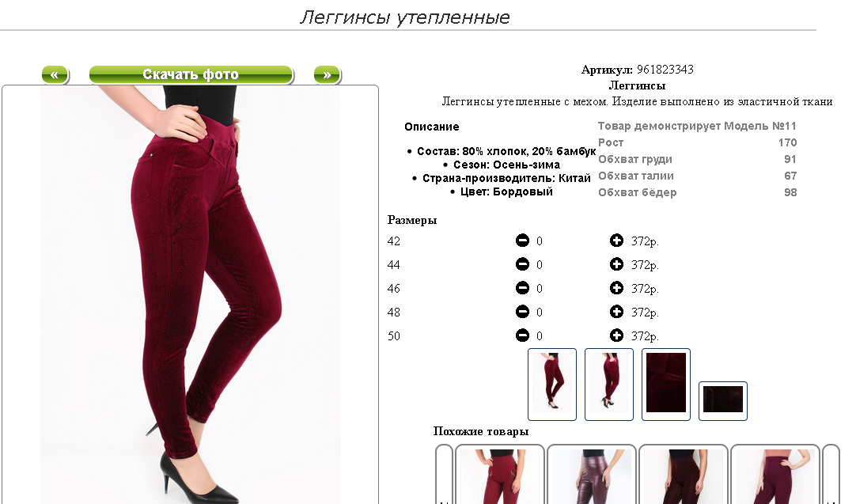
Task: Go to next photo with » button
Action: coord(327,75)
